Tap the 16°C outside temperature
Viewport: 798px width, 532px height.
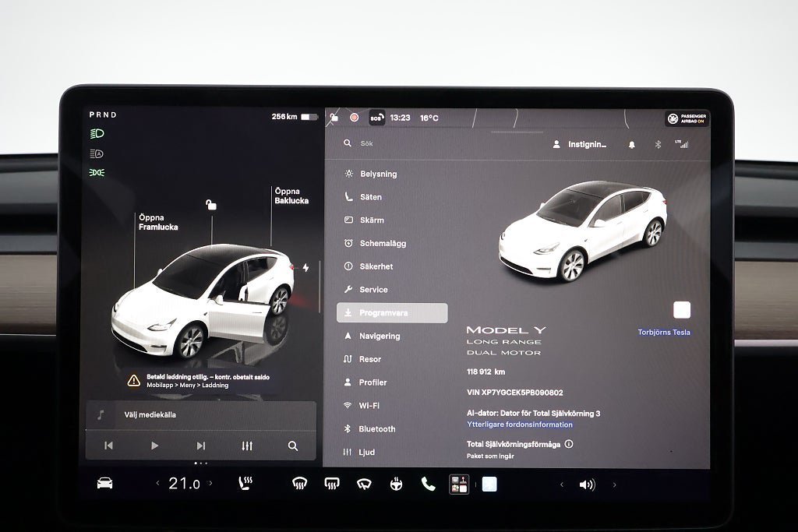(429, 118)
